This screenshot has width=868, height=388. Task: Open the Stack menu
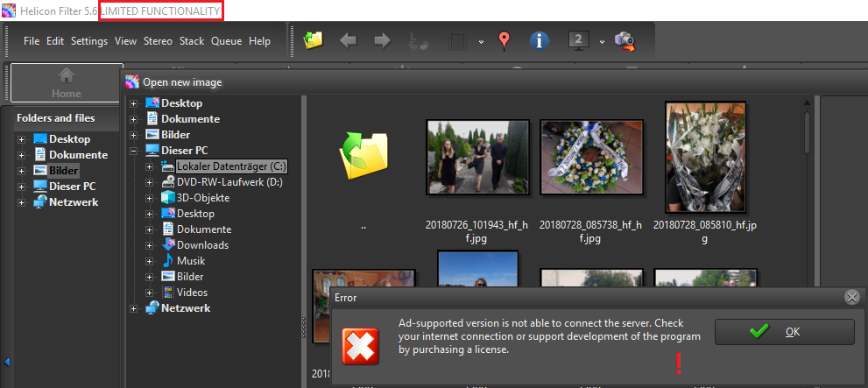pos(192,41)
